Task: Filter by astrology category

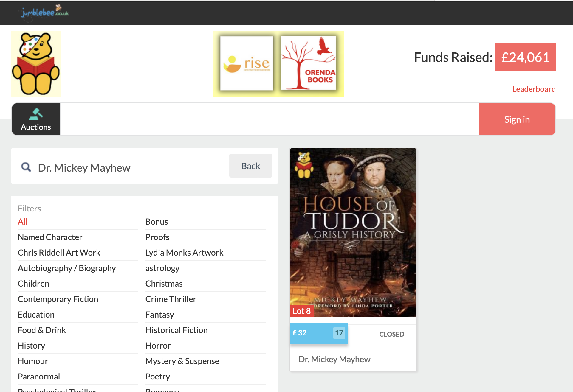Action: pyautogui.click(x=162, y=268)
